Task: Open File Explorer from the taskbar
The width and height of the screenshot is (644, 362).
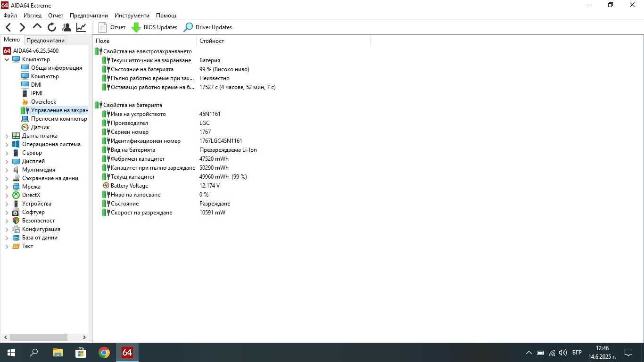Action: click(58, 353)
